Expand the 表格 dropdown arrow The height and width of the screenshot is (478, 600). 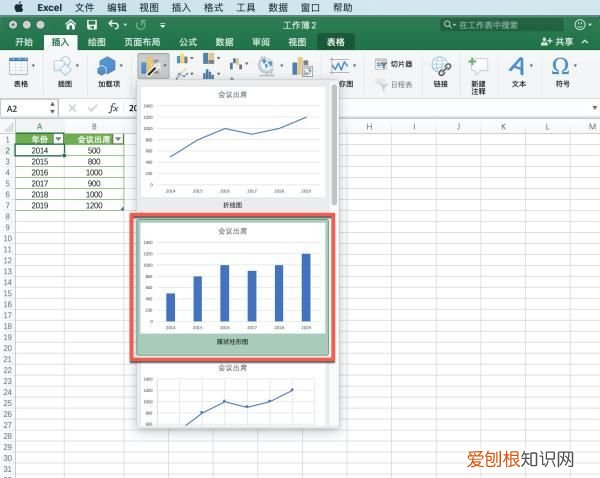[33, 66]
